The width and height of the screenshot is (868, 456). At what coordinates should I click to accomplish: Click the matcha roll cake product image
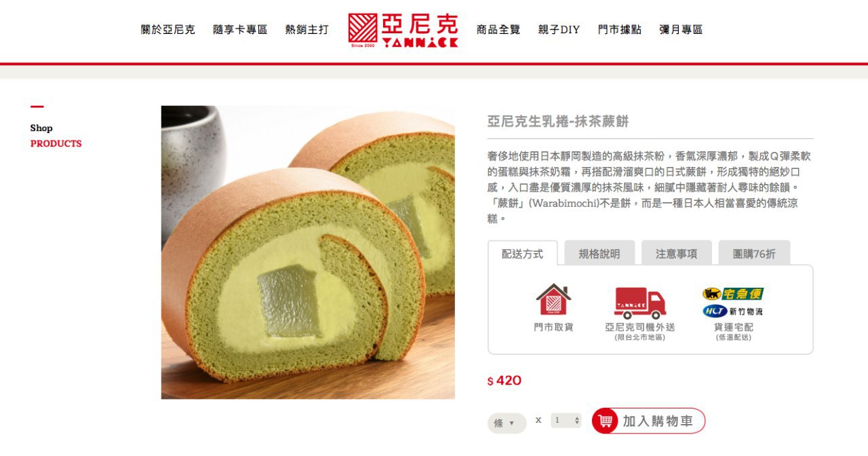tap(308, 252)
